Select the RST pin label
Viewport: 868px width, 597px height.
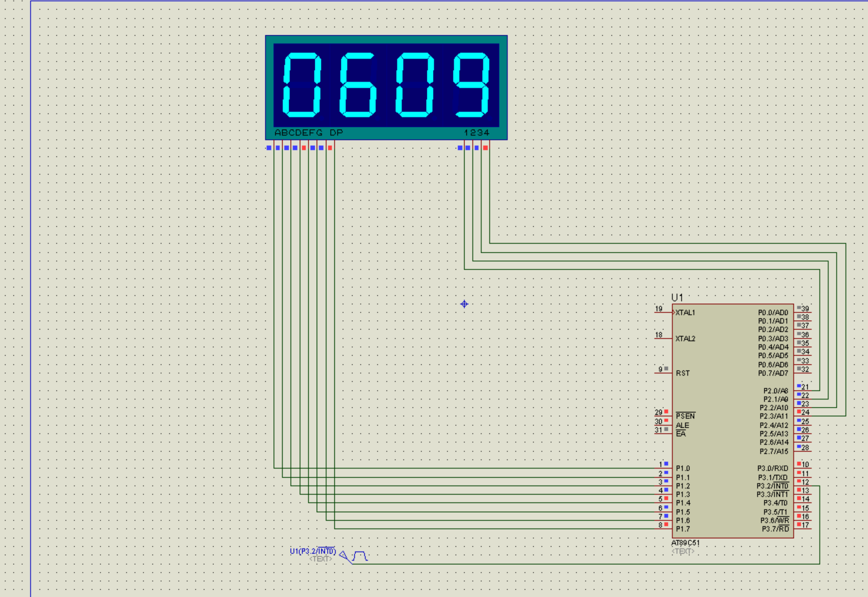683,373
